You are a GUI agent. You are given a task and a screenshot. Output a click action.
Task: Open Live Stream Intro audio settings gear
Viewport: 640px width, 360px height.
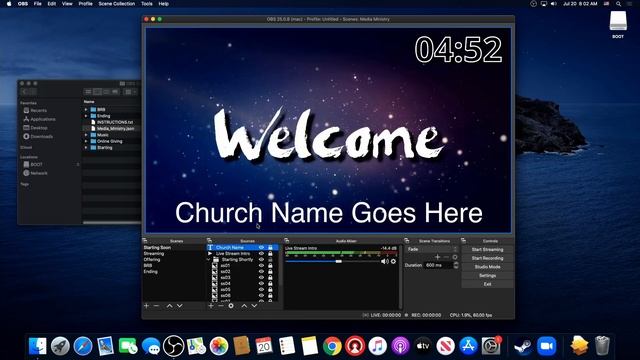pos(393,261)
